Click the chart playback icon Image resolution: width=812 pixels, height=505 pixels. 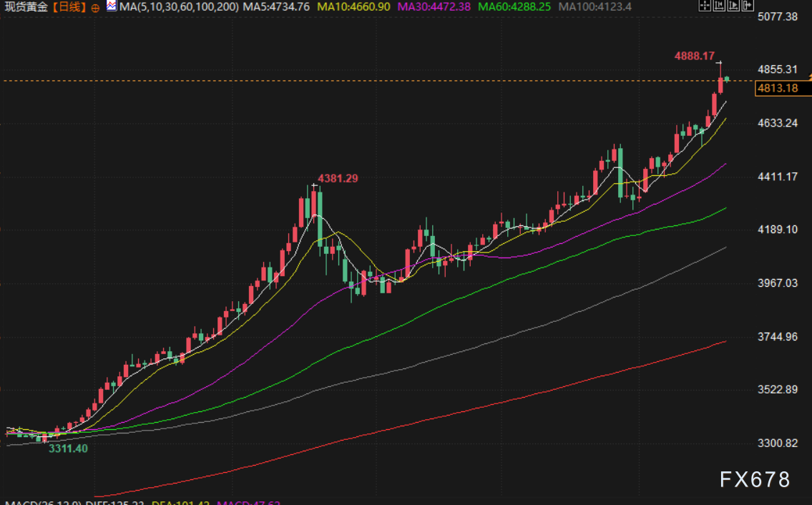tap(732, 6)
